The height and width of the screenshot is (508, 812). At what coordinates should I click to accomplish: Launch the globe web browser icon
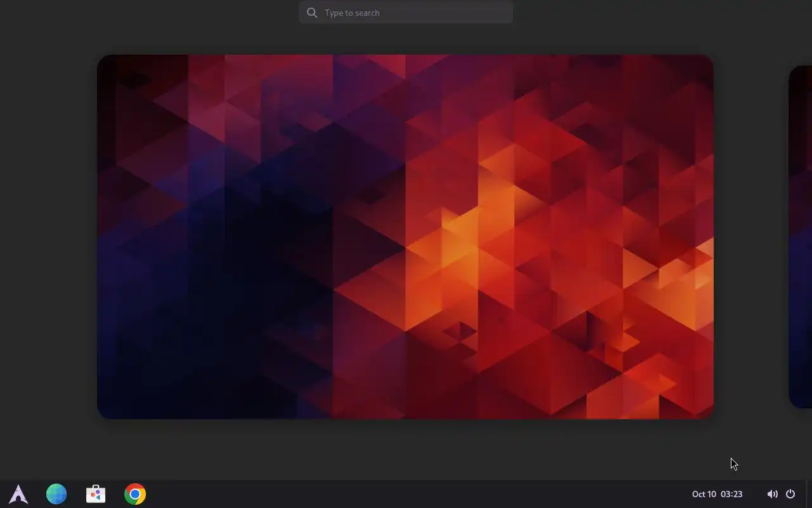[x=56, y=494]
